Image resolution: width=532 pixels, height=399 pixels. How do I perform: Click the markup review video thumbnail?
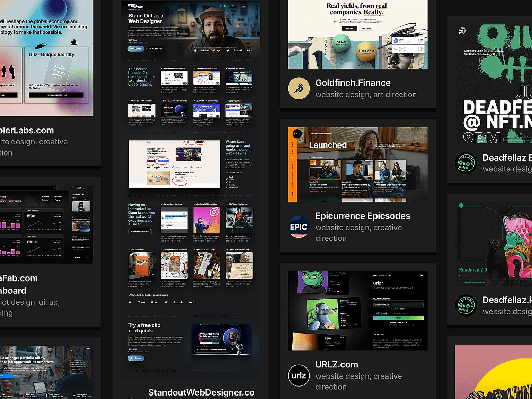coord(175,164)
